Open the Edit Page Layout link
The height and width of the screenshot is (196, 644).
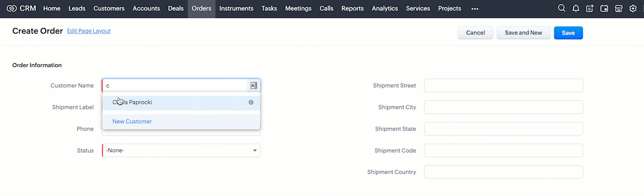point(89,31)
